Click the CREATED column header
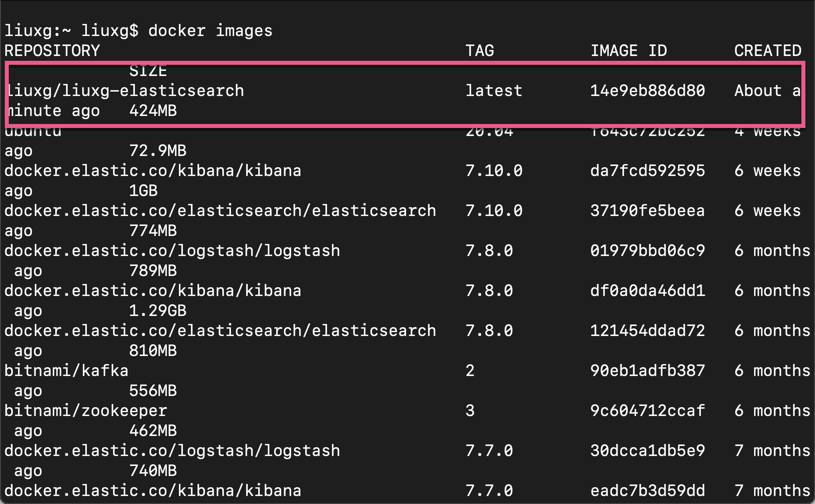The image size is (815, 504). 767,50
